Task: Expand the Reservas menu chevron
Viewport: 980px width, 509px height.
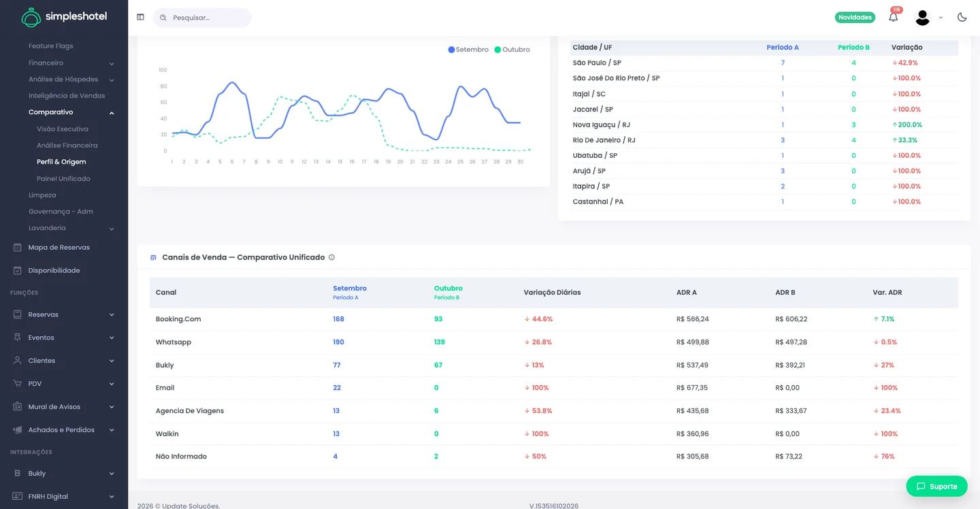Action: 112,315
